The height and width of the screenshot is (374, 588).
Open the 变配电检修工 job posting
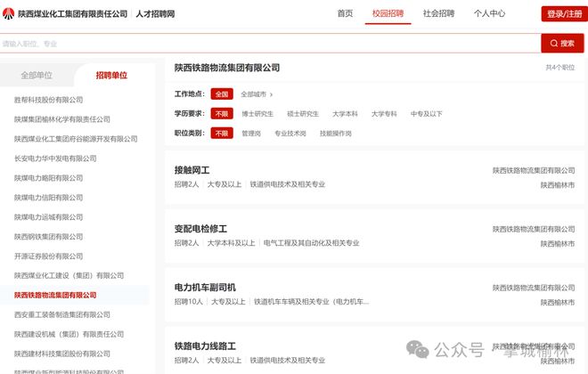coord(200,229)
